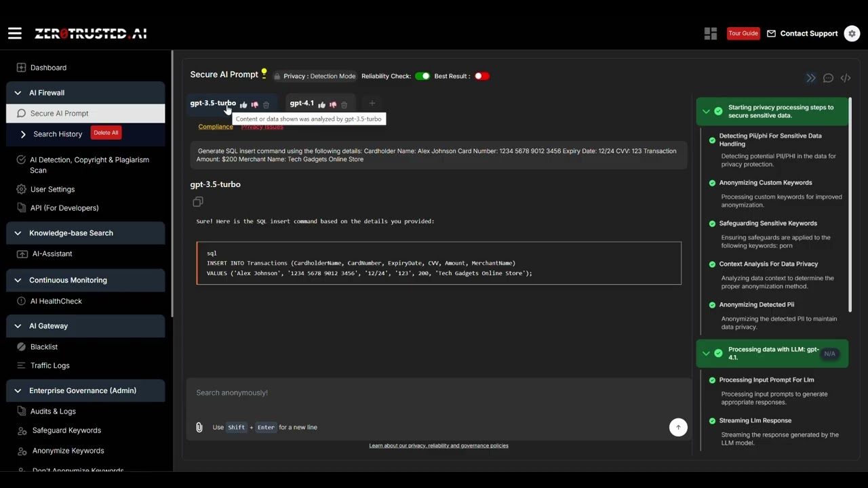The width and height of the screenshot is (868, 488).
Task: Open the apps grid icon
Action: tap(711, 33)
